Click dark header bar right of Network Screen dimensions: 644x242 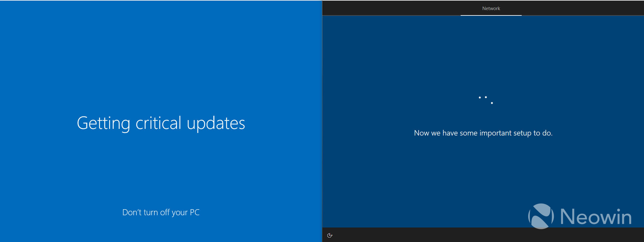tap(582, 8)
